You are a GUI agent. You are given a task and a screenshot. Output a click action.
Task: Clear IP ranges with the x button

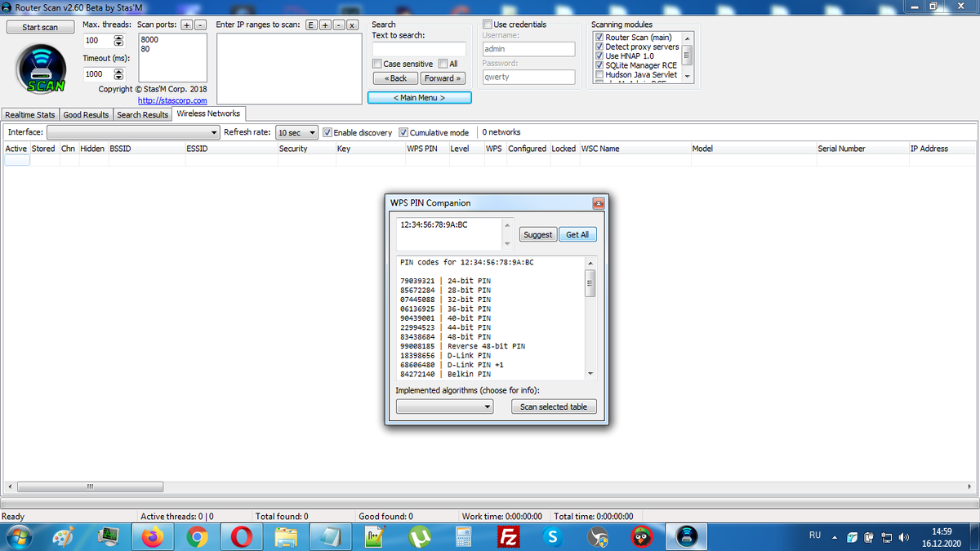[x=353, y=24]
